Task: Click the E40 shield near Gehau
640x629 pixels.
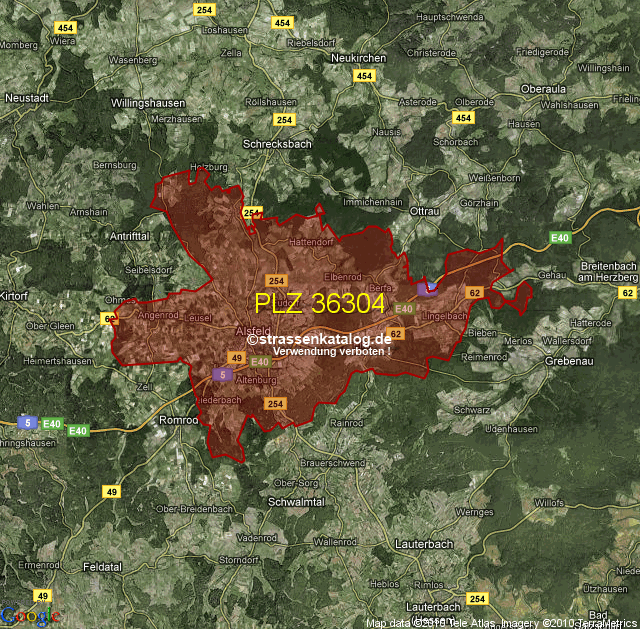Action: click(561, 238)
